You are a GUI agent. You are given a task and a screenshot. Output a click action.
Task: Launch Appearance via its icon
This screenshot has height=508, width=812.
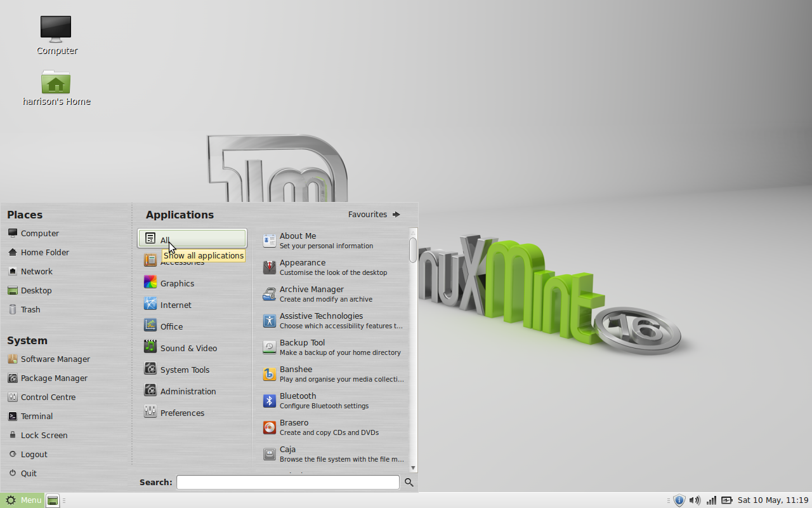(270, 267)
